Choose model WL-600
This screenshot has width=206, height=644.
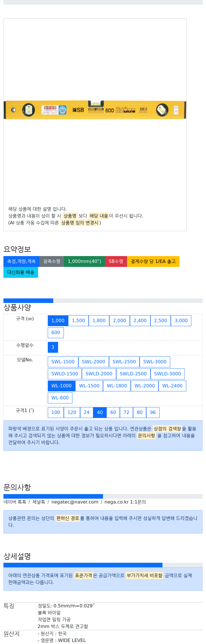point(60,398)
